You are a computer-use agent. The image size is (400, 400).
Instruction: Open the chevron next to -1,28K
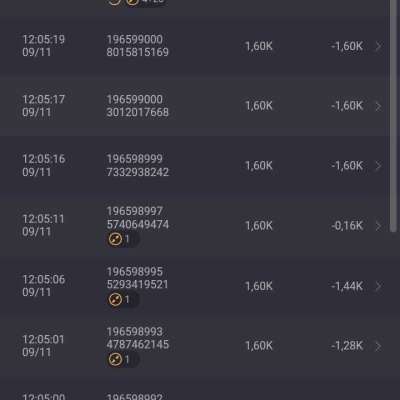pyautogui.click(x=378, y=346)
